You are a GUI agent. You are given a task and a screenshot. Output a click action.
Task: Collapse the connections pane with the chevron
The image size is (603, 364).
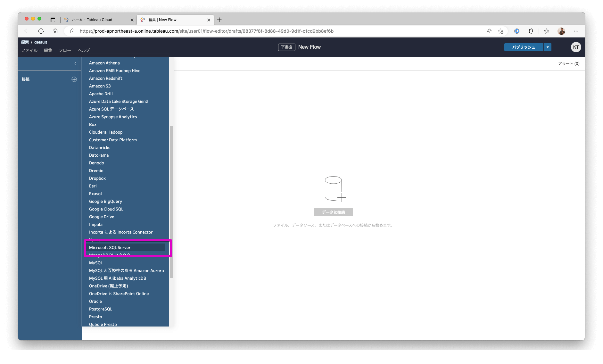75,63
